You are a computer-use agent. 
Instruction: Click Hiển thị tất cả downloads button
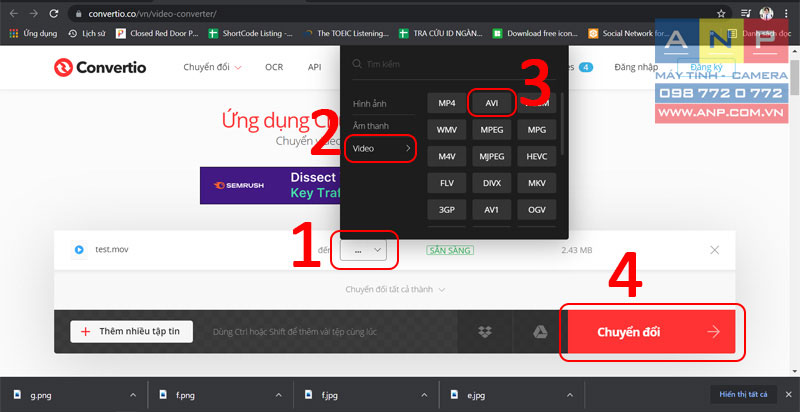pos(743,394)
